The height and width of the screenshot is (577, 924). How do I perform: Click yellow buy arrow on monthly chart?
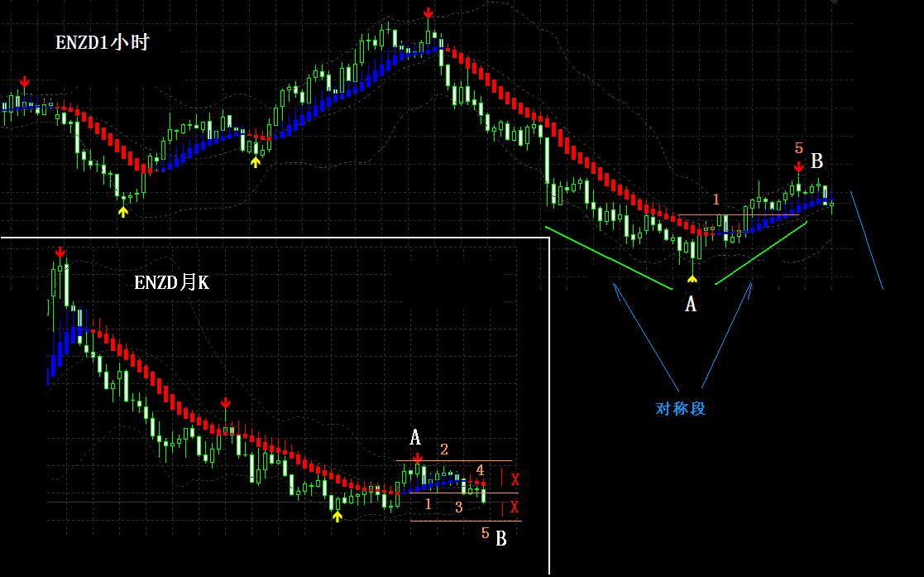(x=337, y=517)
